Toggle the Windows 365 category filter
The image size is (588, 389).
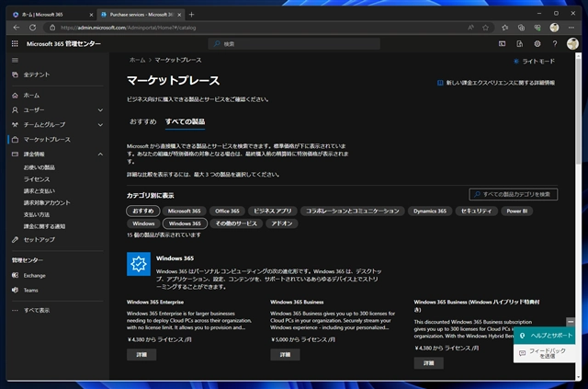tap(185, 223)
